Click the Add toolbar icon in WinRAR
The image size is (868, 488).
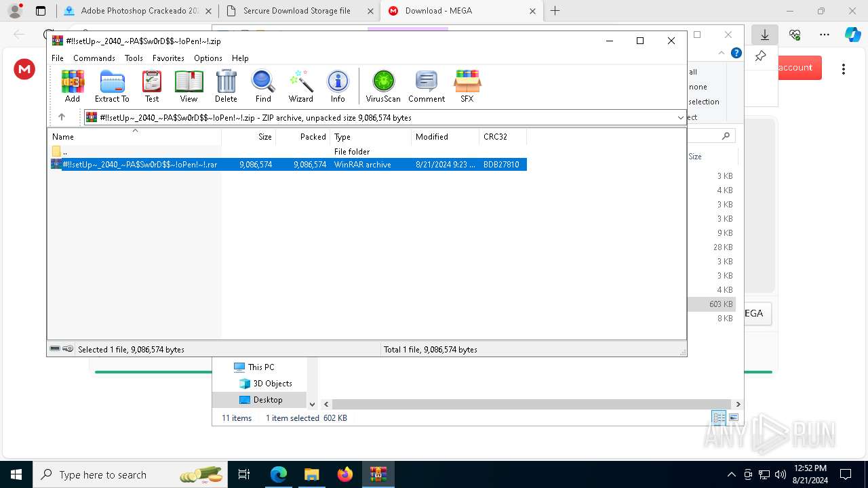tap(73, 86)
